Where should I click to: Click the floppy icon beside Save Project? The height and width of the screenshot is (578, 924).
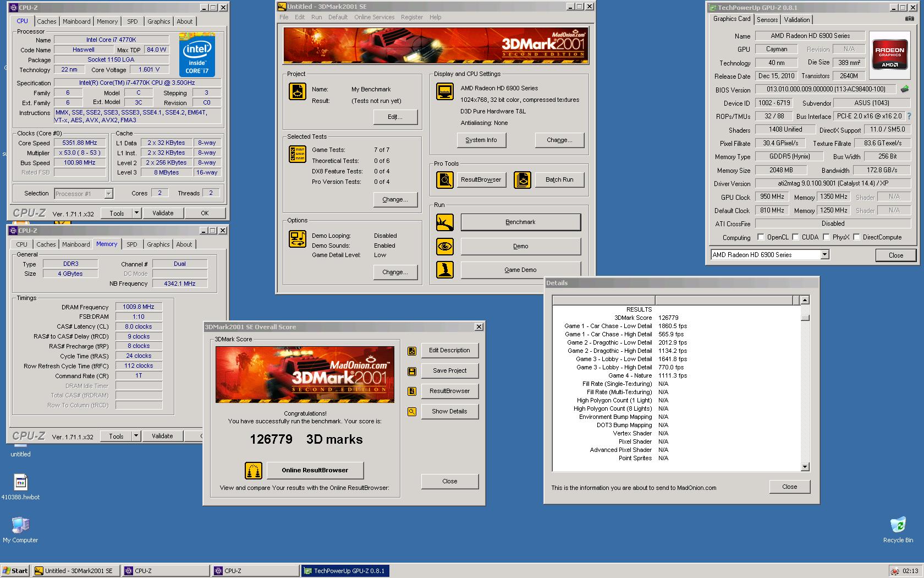coord(411,372)
